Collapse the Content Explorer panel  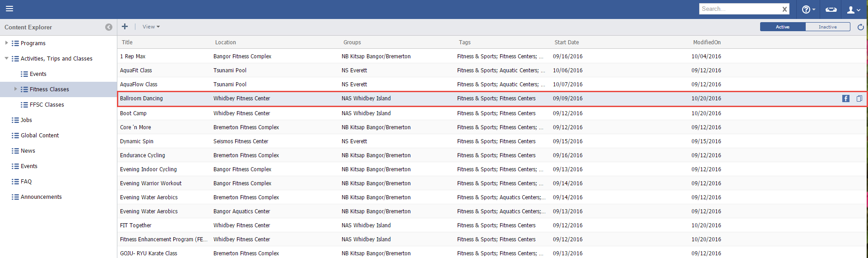(108, 27)
